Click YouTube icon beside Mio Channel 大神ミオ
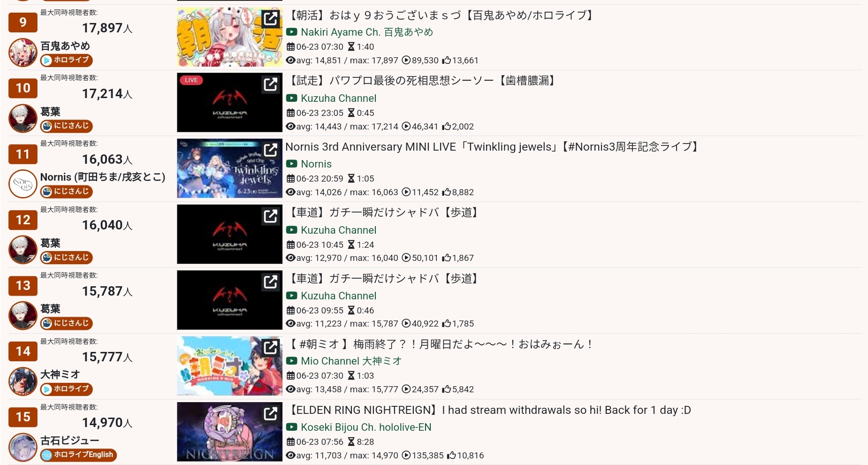Image resolution: width=868 pixels, height=465 pixels. [291, 361]
